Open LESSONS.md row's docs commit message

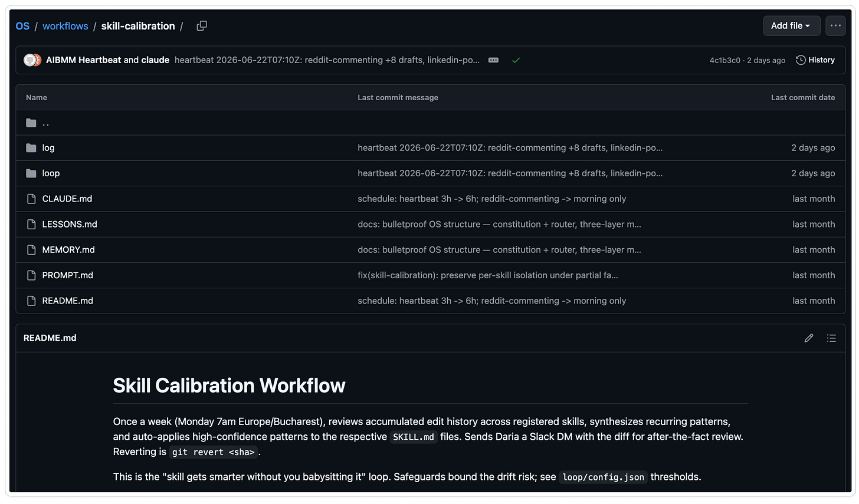click(x=499, y=224)
